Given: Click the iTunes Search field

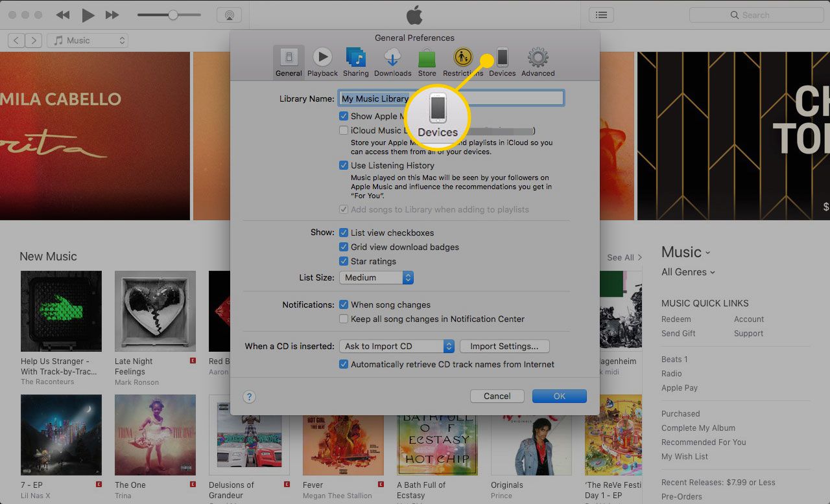Looking at the screenshot, I should 755,15.
